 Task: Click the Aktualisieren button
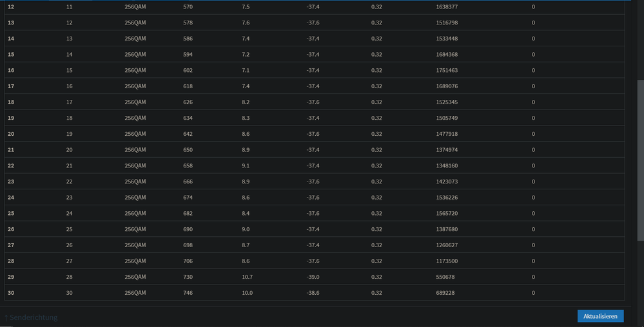pyautogui.click(x=600, y=316)
